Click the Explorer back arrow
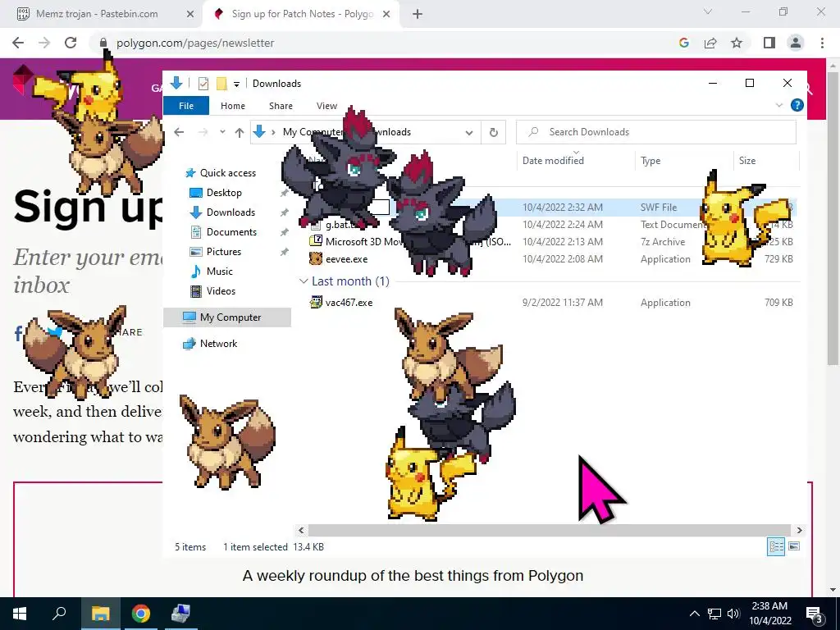The image size is (840, 630). 179,132
